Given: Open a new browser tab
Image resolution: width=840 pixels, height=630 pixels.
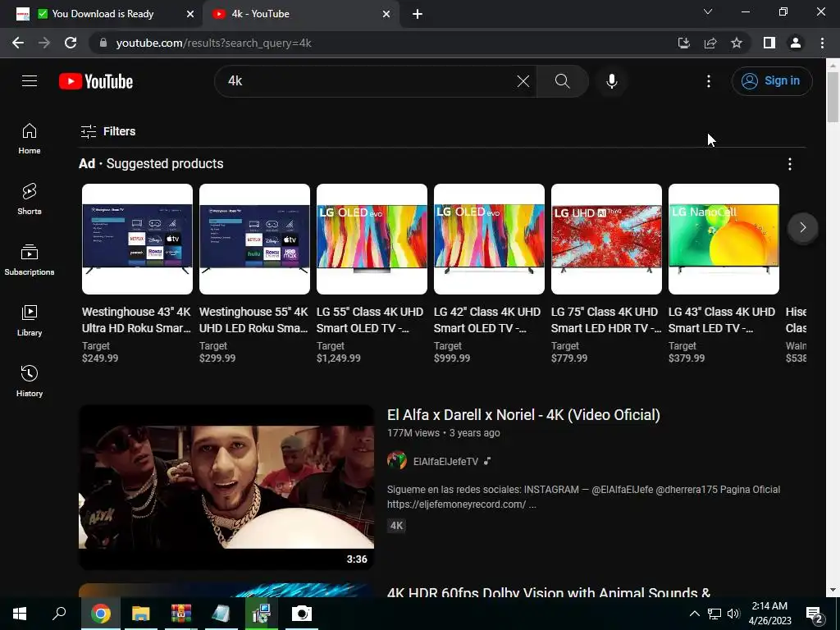Looking at the screenshot, I should pyautogui.click(x=418, y=14).
